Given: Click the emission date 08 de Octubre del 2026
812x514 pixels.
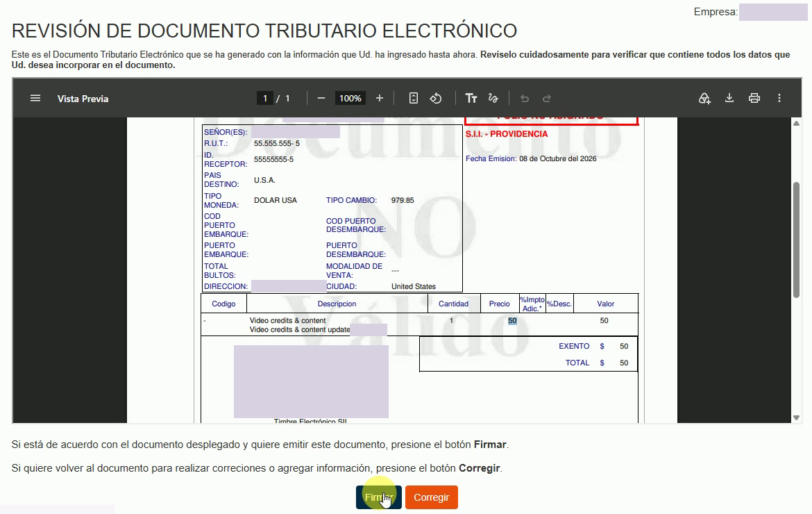Looking at the screenshot, I should pos(558,159).
